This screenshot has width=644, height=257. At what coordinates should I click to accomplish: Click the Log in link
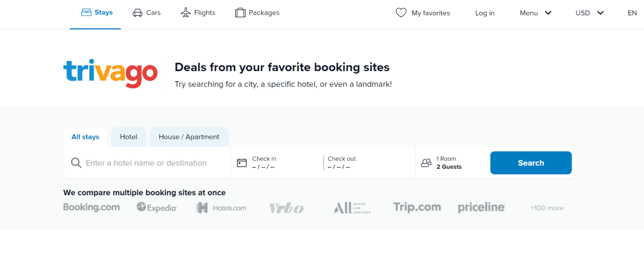pyautogui.click(x=485, y=13)
